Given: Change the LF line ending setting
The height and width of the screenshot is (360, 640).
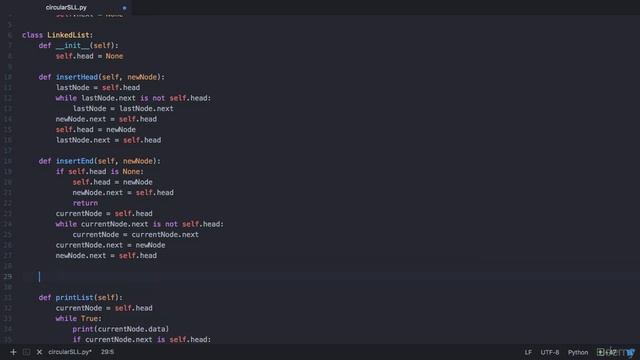Looking at the screenshot, I should tap(528, 352).
